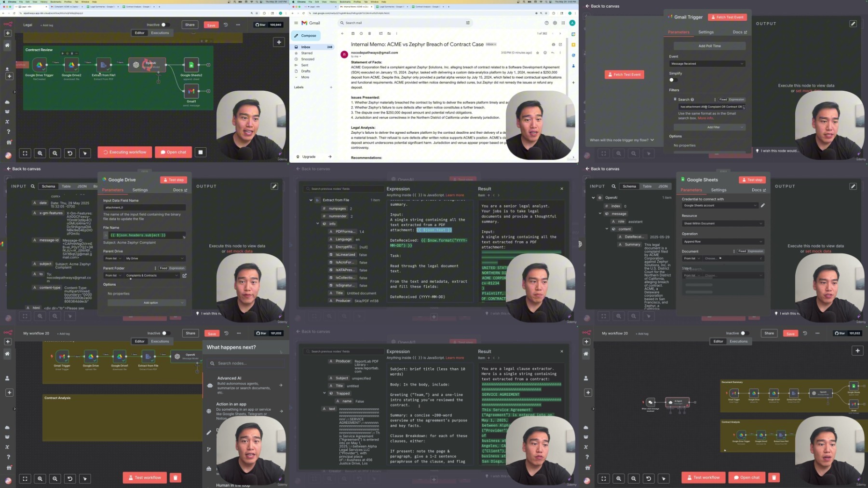Click add-node plus button on Legal workflow canvas
Viewport: 868px width, 488px height.
coord(279,42)
